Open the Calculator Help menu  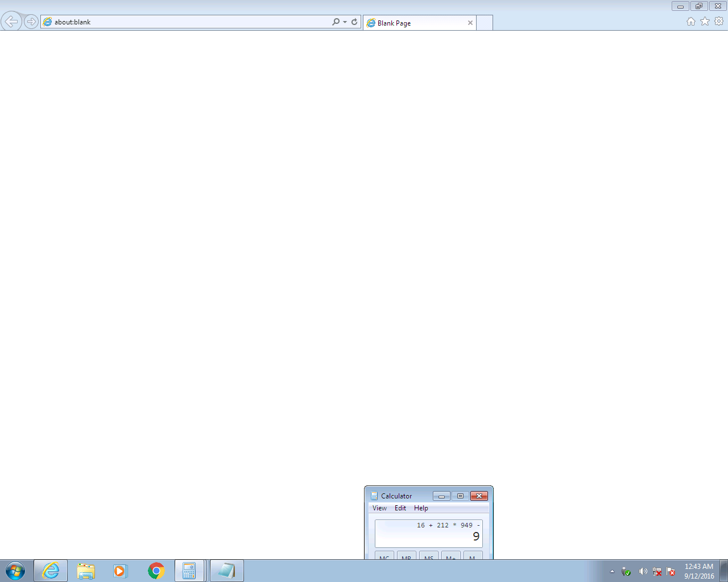[x=421, y=508]
